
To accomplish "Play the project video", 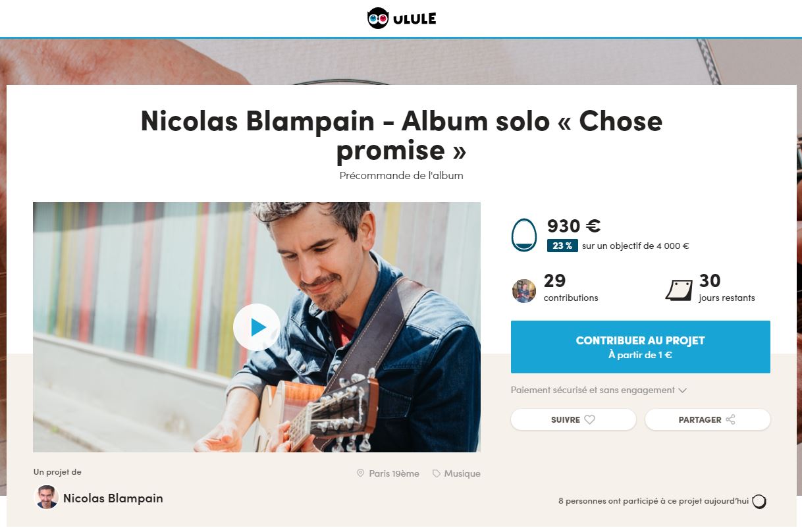I will (257, 327).
